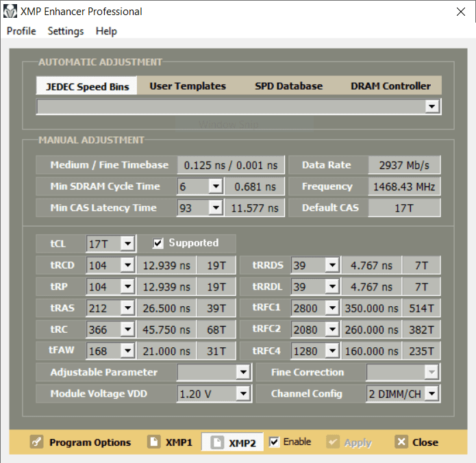Open the Channel Config dropdown
The height and width of the screenshot is (463, 476).
pyautogui.click(x=431, y=394)
